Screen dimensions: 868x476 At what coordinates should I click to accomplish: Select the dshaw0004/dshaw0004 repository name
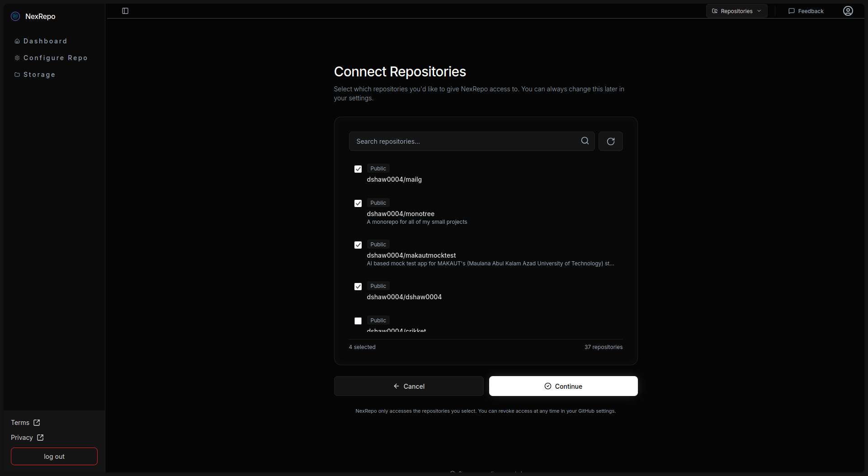point(404,297)
